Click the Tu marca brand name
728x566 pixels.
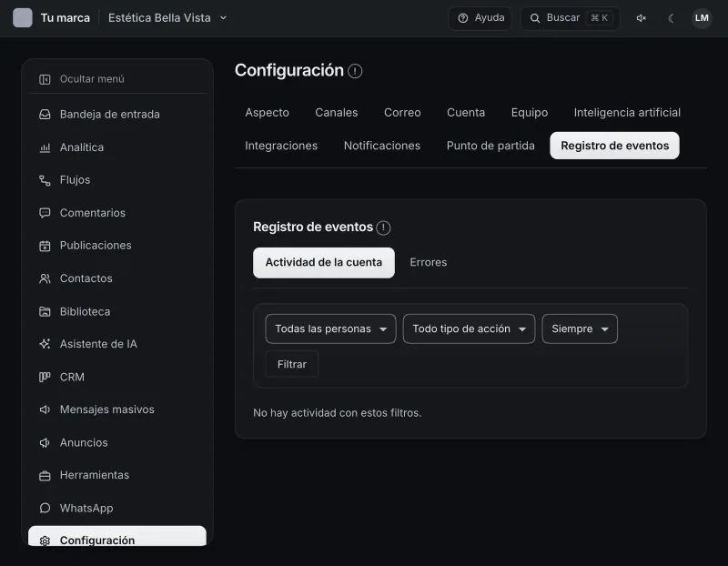[66, 18]
